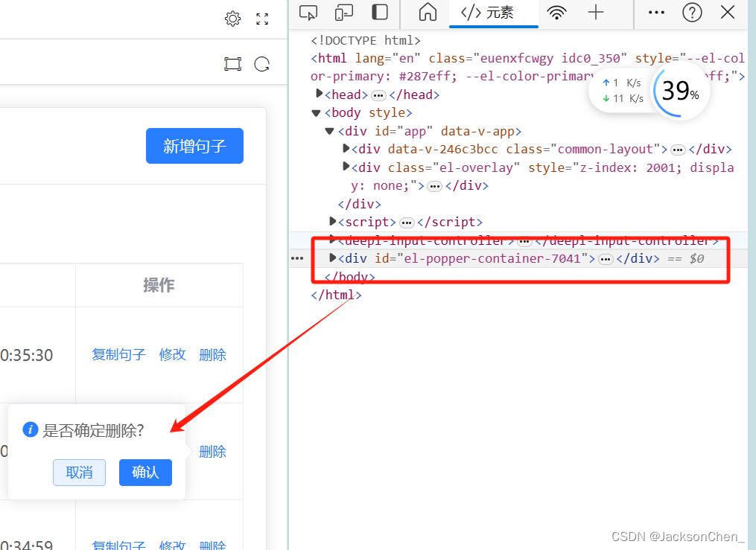Expand the head element in the DOM tree
Screen dimensions: 756x550
(x=320, y=94)
